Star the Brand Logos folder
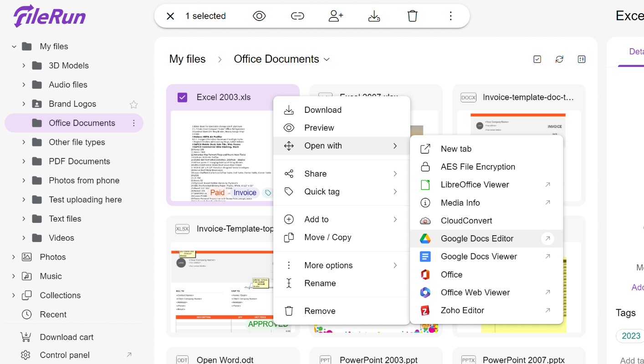644x364 pixels. pyautogui.click(x=133, y=104)
